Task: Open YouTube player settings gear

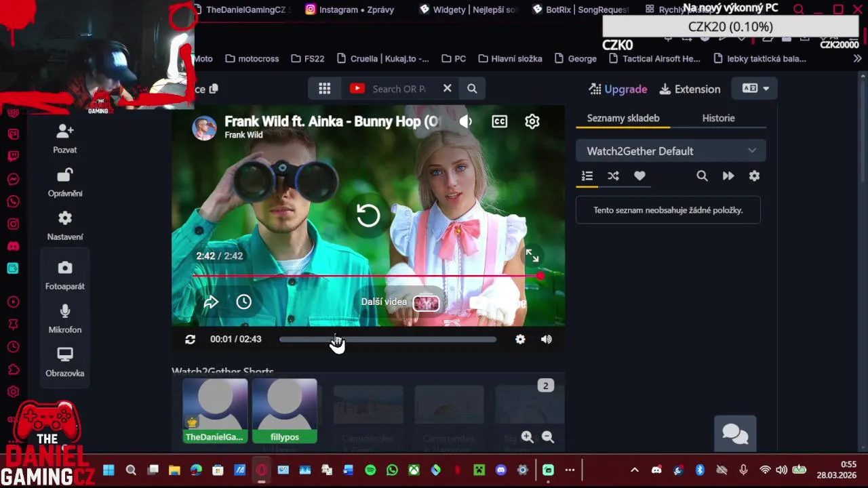Action: coord(532,121)
